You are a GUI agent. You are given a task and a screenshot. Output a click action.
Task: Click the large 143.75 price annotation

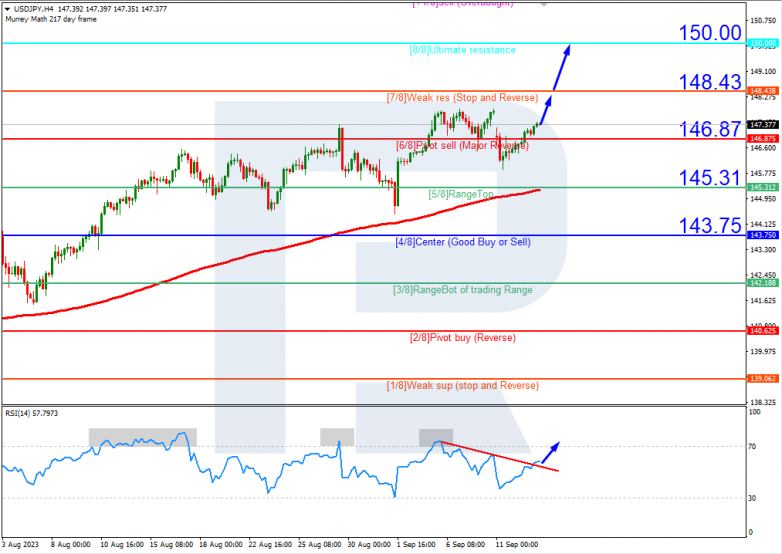710,225
